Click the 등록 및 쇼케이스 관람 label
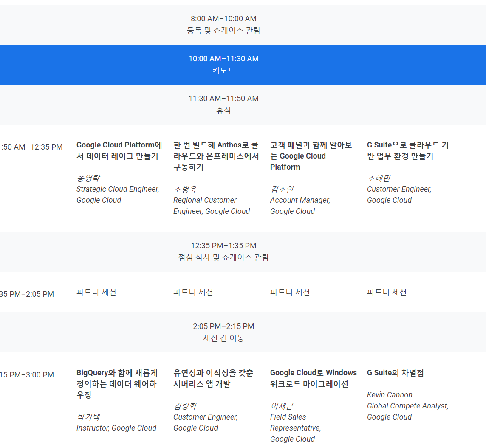Screen dimensions: 486x448 pyautogui.click(x=223, y=30)
